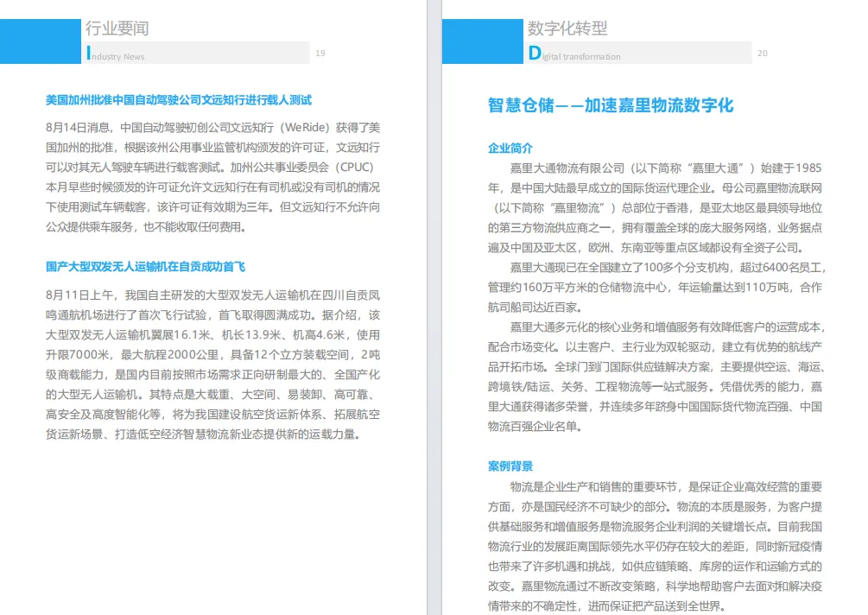Viewport: 868px width, 615px height.
Task: Click the line 物流百强企业名单
Action: (535, 427)
